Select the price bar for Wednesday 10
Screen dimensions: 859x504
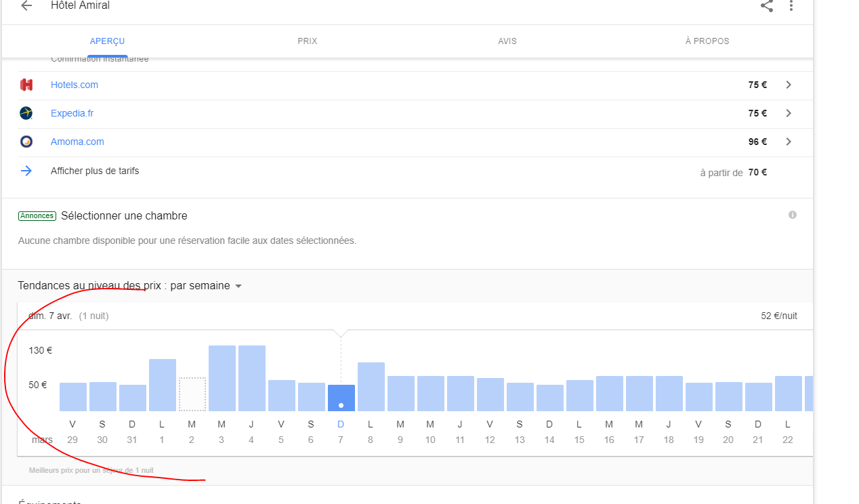click(x=431, y=394)
